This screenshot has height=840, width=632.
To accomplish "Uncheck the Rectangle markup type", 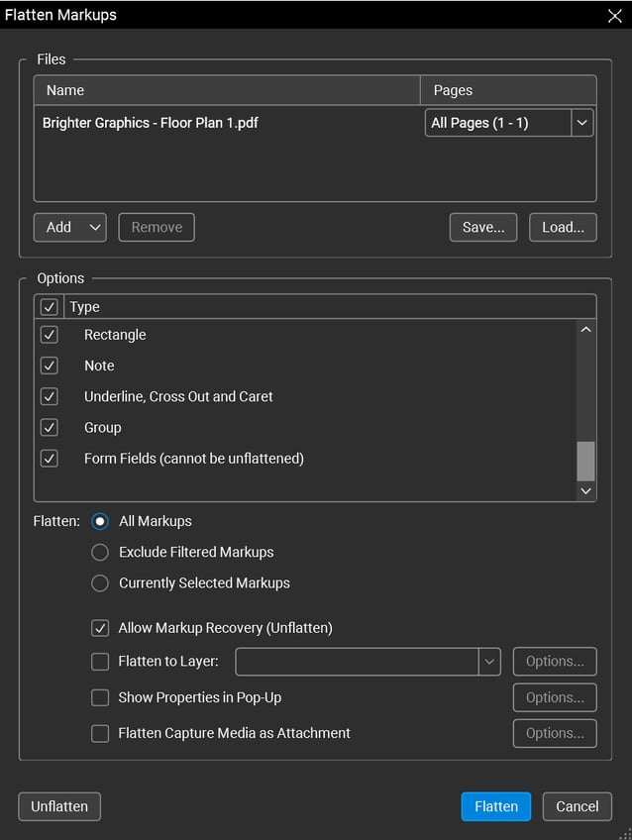I will tap(49, 335).
